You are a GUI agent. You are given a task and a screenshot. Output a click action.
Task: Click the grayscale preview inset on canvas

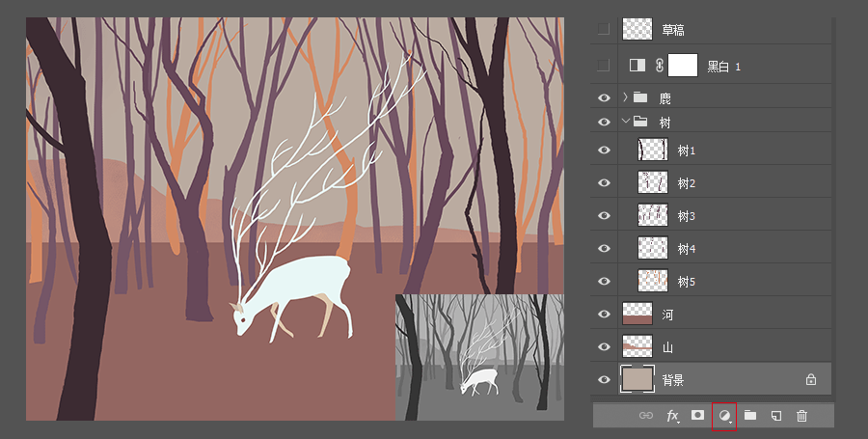pos(479,357)
